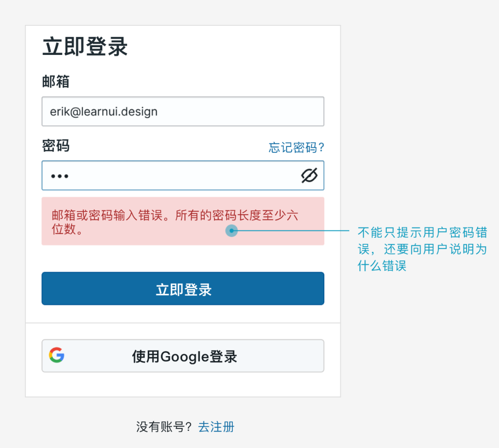
Task: Click the divider above the Google button
Action: (x=183, y=323)
